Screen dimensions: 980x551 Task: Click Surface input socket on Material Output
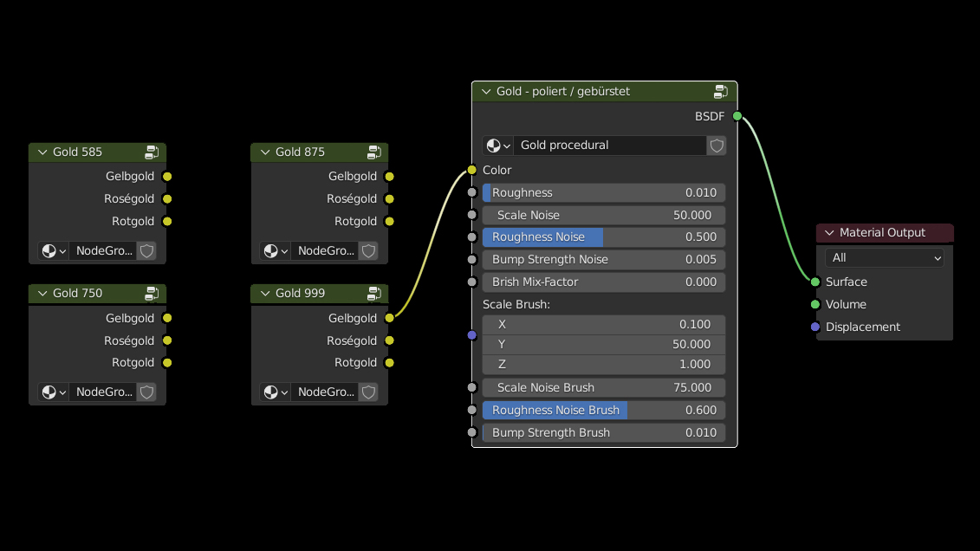pyautogui.click(x=815, y=282)
